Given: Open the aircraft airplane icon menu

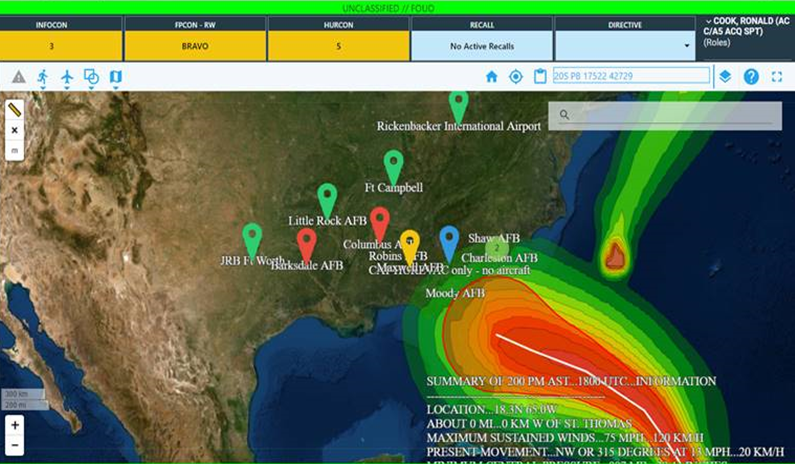Looking at the screenshot, I should (x=67, y=77).
